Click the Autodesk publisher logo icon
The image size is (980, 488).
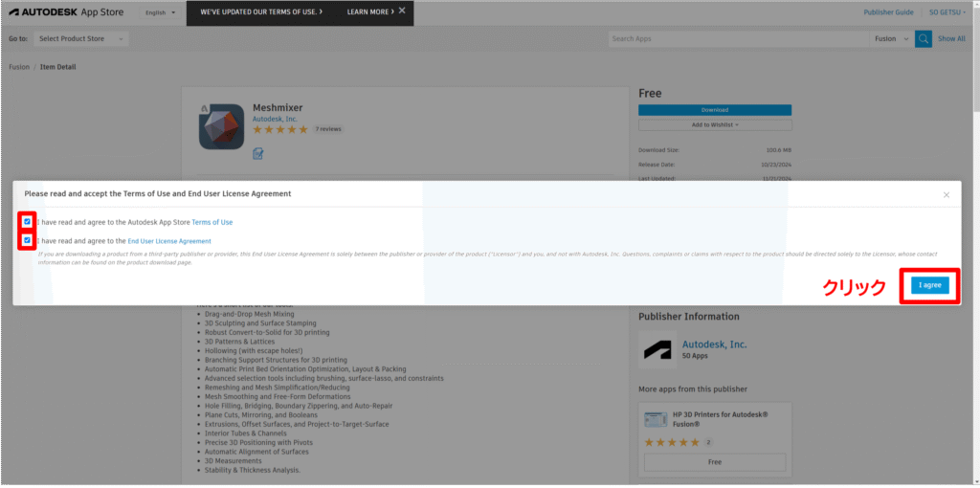(x=657, y=349)
